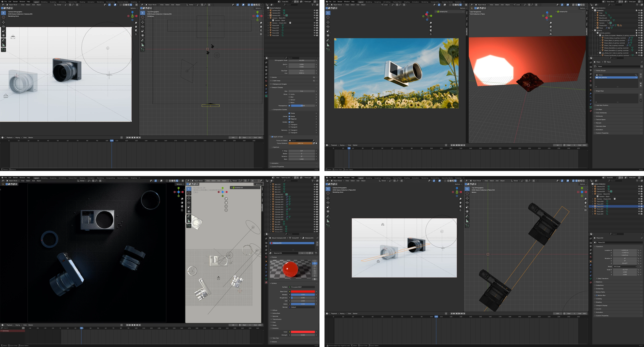The height and width of the screenshot is (347, 644).
Task: Open the Principled BSDF surface shader selector
Action: 302,287
